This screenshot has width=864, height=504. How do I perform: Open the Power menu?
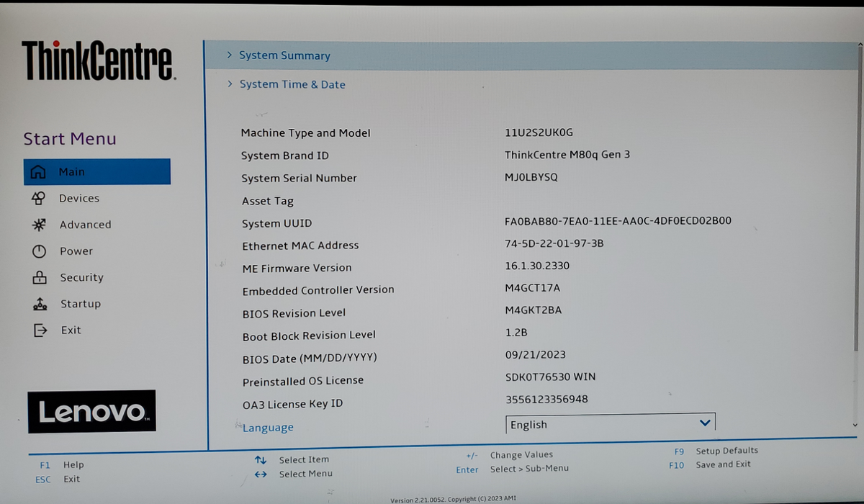coord(76,251)
